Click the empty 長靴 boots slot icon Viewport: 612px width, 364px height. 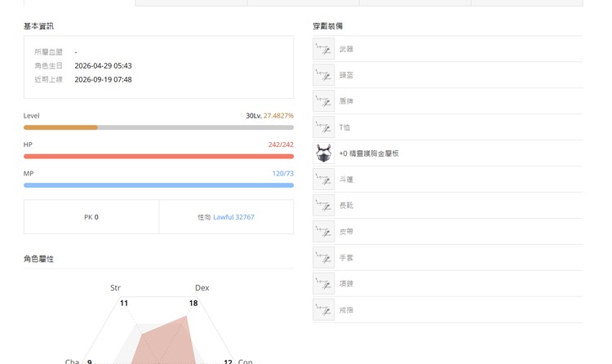324,206
